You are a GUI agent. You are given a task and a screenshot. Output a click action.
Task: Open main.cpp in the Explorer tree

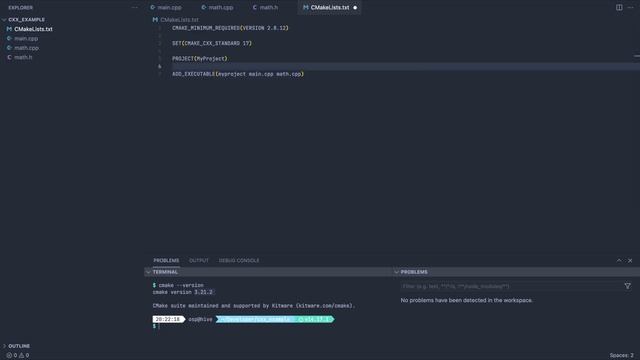[x=26, y=38]
